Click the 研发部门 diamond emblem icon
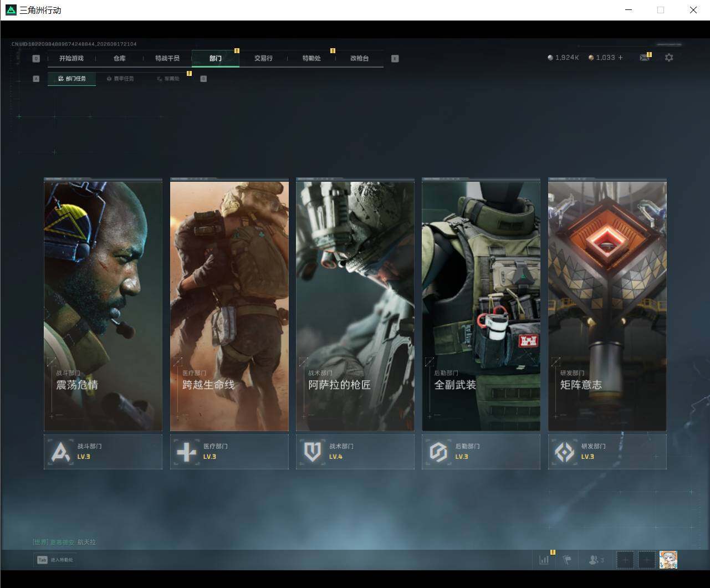The image size is (710, 588). coord(565,452)
